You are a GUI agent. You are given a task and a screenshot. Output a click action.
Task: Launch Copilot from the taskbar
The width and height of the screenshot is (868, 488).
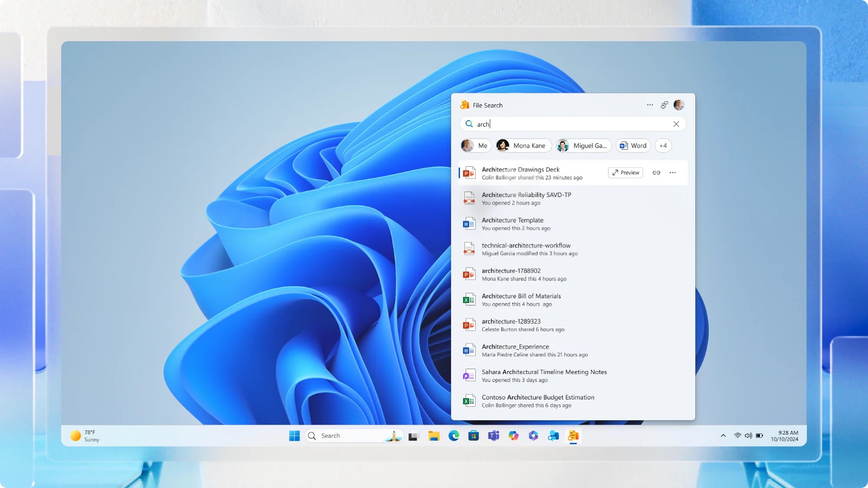(x=514, y=435)
